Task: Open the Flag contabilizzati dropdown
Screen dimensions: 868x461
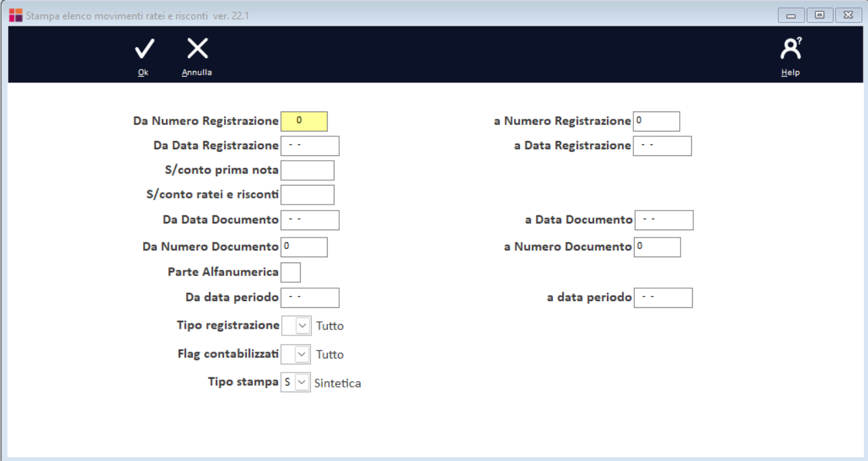Action: point(303,354)
